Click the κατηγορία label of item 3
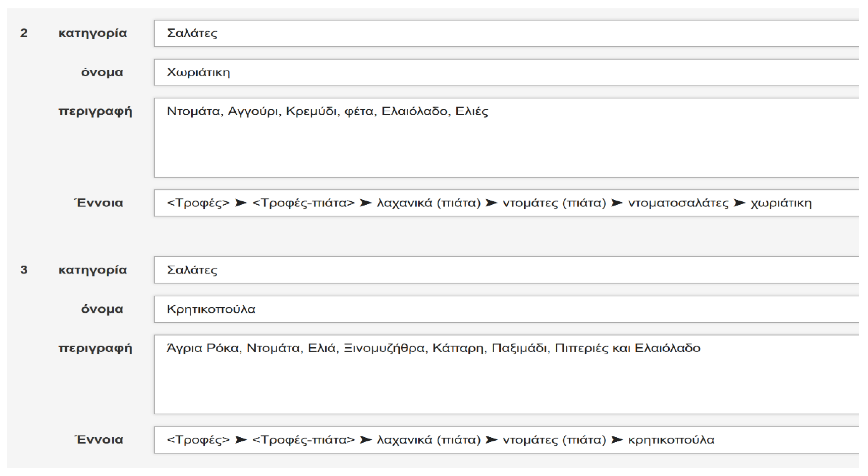868x476 pixels. pyautogui.click(x=93, y=270)
